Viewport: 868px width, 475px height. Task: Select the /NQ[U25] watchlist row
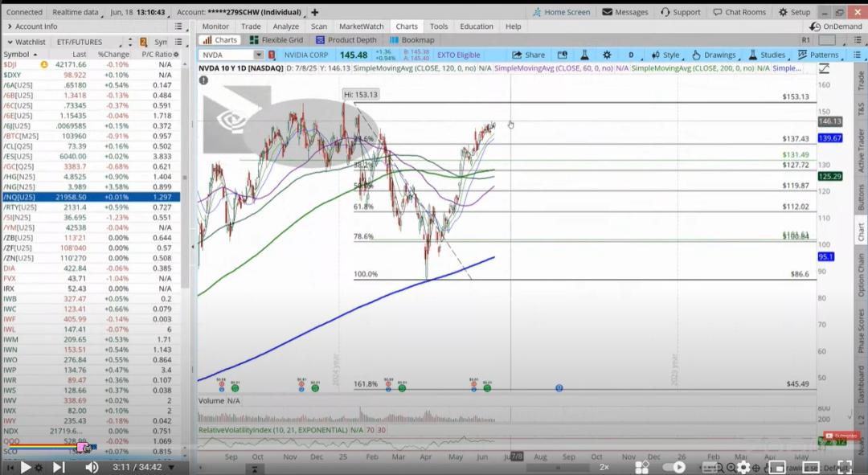tap(90, 197)
